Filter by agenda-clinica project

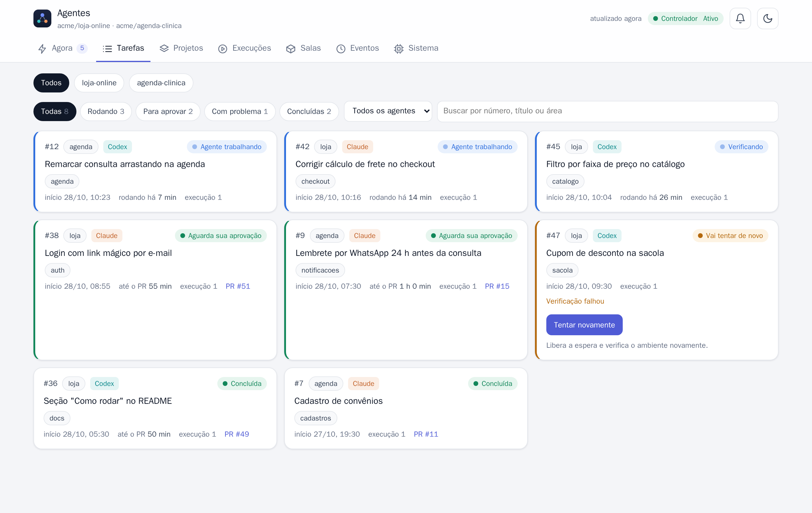[161, 83]
